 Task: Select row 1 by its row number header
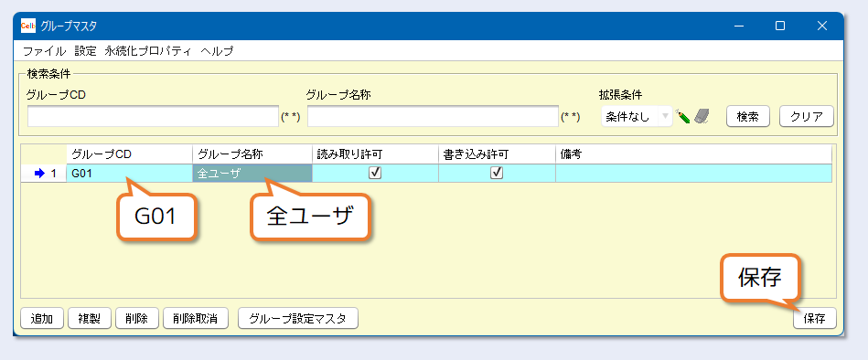tap(44, 173)
